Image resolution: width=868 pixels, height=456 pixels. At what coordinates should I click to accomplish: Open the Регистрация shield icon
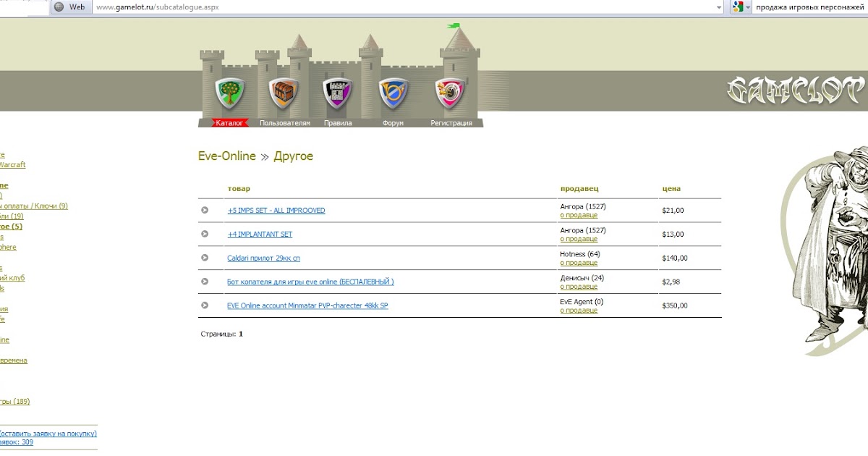449,93
